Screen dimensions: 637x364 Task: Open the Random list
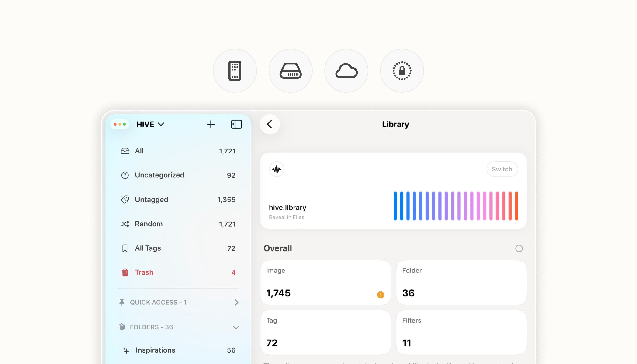[178, 224]
